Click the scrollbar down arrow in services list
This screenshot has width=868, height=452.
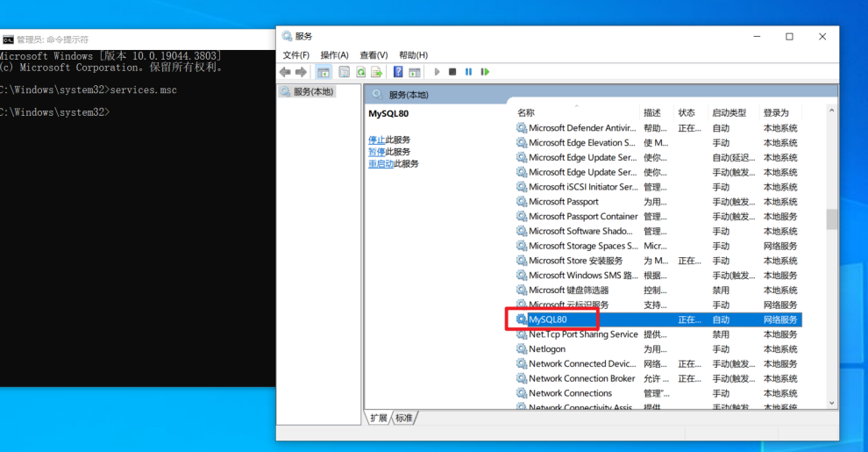tap(831, 403)
